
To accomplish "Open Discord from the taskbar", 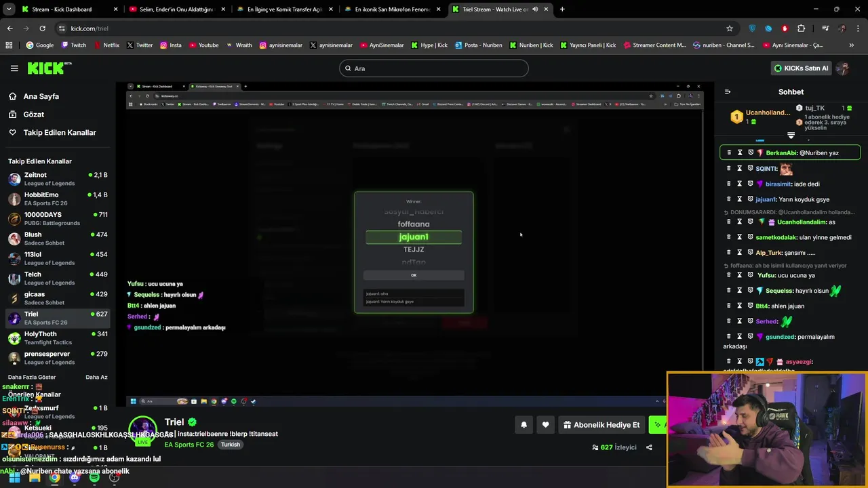I will (x=75, y=477).
